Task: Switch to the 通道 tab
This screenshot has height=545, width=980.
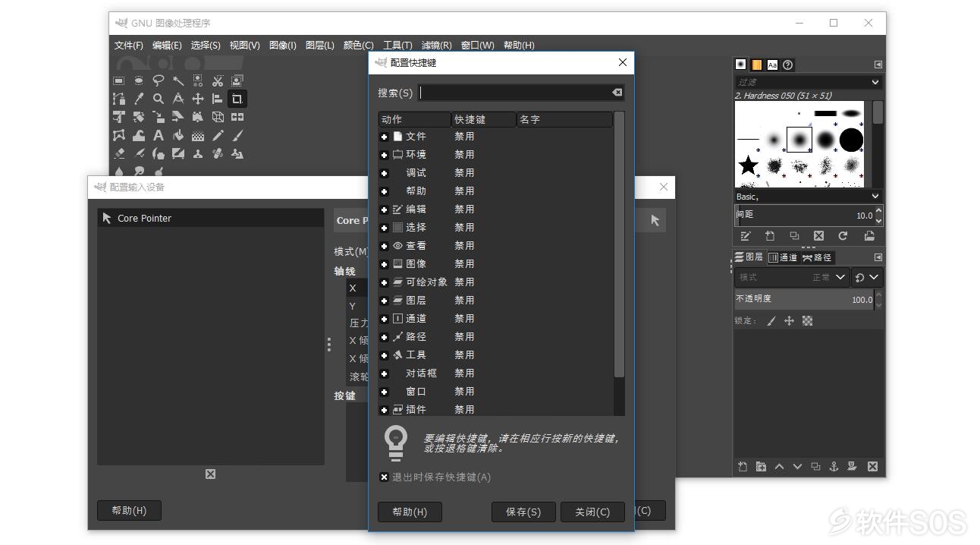Action: coord(783,257)
